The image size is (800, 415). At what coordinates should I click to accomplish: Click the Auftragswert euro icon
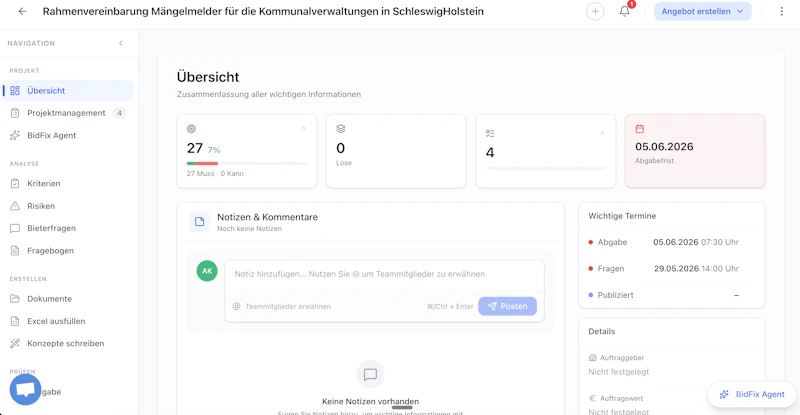pyautogui.click(x=592, y=398)
